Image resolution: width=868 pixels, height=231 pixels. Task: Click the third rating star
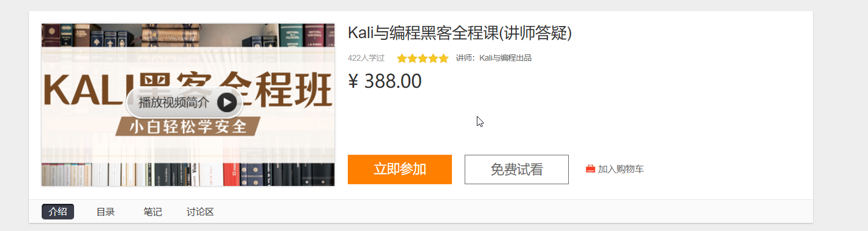[422, 58]
